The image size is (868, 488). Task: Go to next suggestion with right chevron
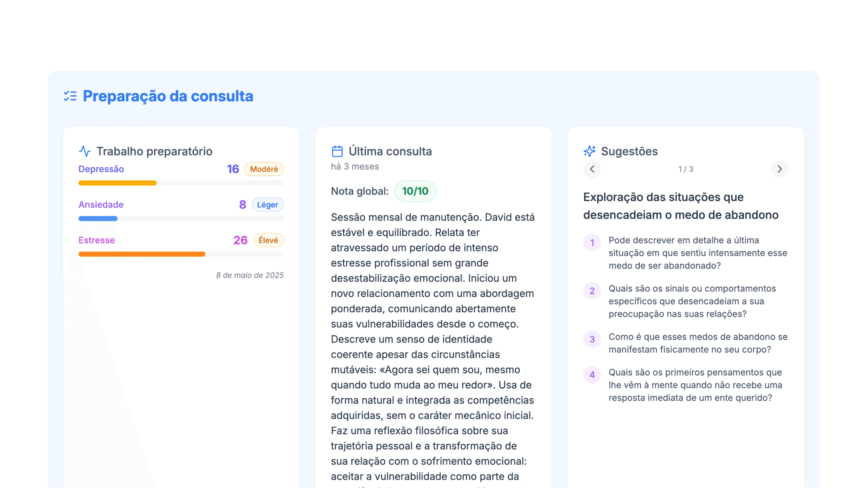[779, 169]
